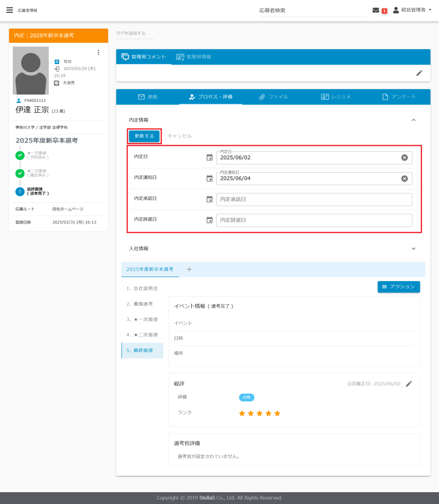Viewport: 439px width, 504px height.
Task: Click pencil icon in 管理用コメント panel
Action: (x=419, y=73)
